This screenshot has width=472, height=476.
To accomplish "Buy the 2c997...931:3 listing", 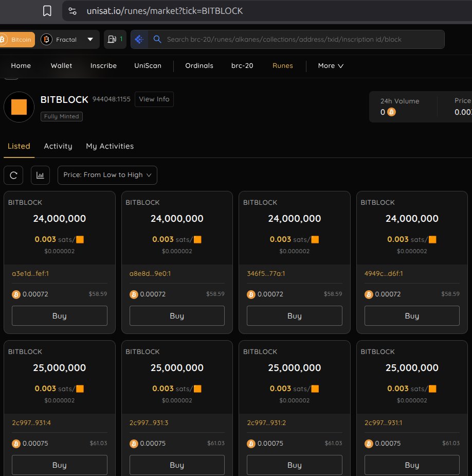I will 177,465.
